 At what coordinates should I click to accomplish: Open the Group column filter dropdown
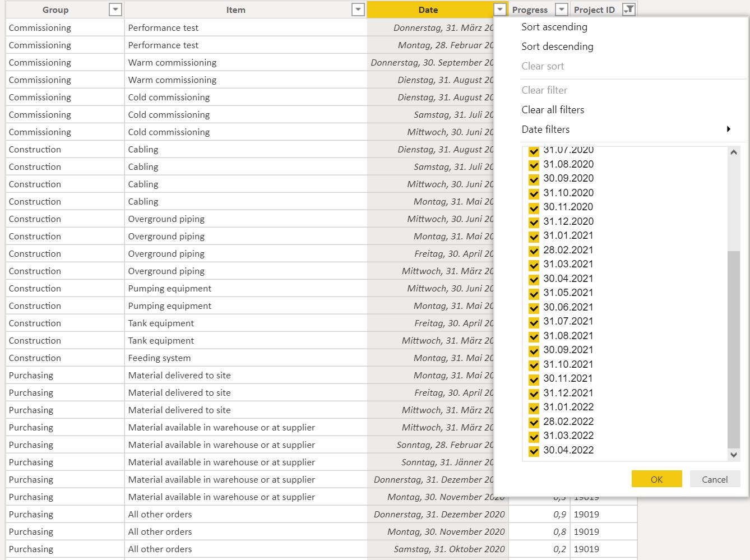(x=115, y=10)
